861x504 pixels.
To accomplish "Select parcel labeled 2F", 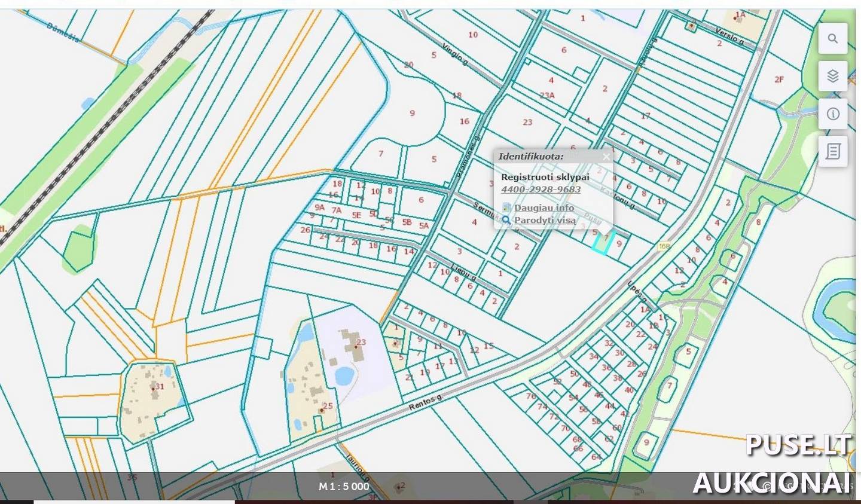I will point(778,79).
